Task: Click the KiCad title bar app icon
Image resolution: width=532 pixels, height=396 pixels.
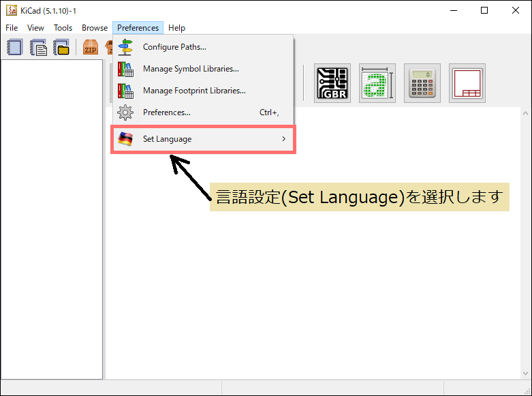Action: click(x=11, y=10)
